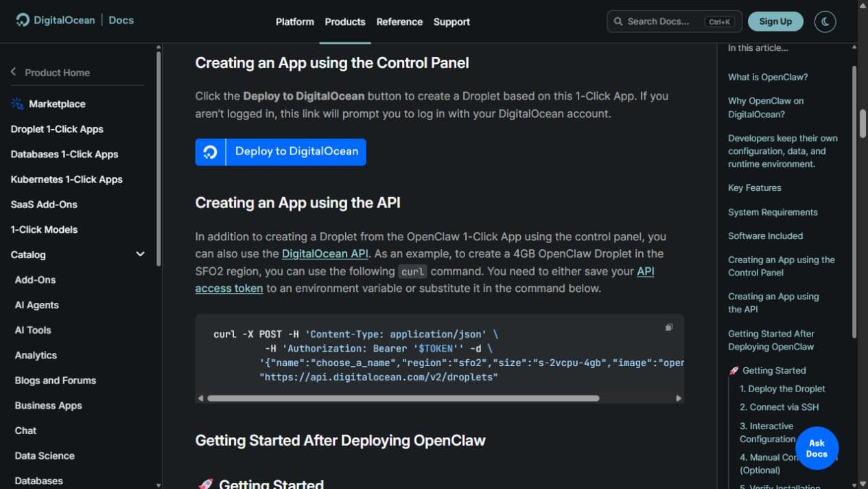Jump to System Requirements section
This screenshot has height=489, width=868.
coord(773,212)
